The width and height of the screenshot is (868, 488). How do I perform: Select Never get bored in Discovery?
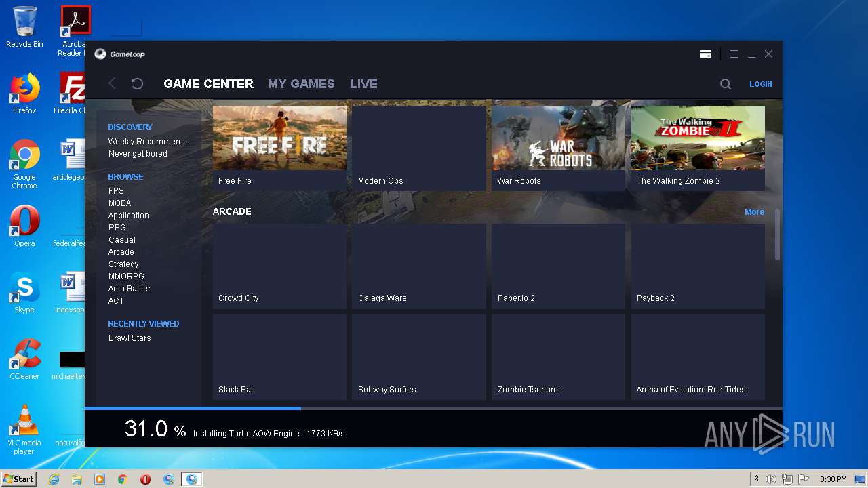tap(138, 154)
